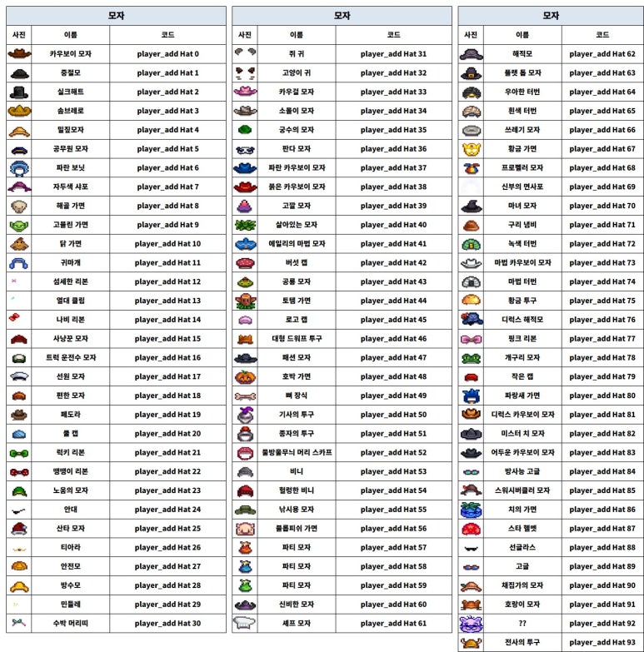644x652 pixels.
Task: Select the name 산타 모자
Action: coord(70,529)
